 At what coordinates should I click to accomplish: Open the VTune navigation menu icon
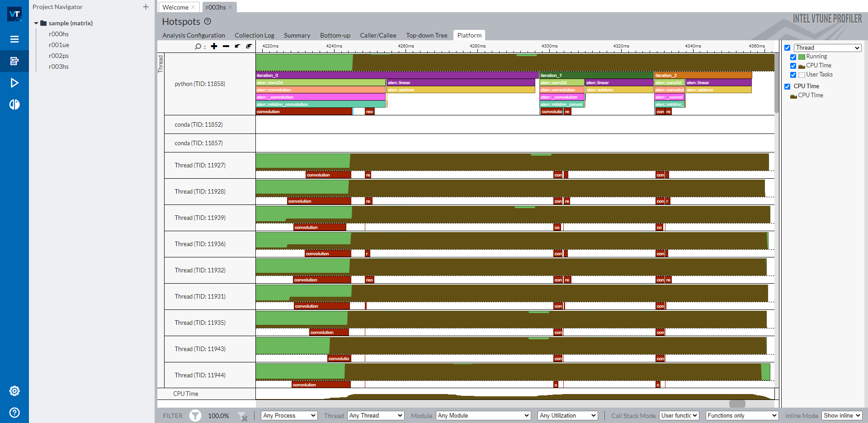click(14, 39)
